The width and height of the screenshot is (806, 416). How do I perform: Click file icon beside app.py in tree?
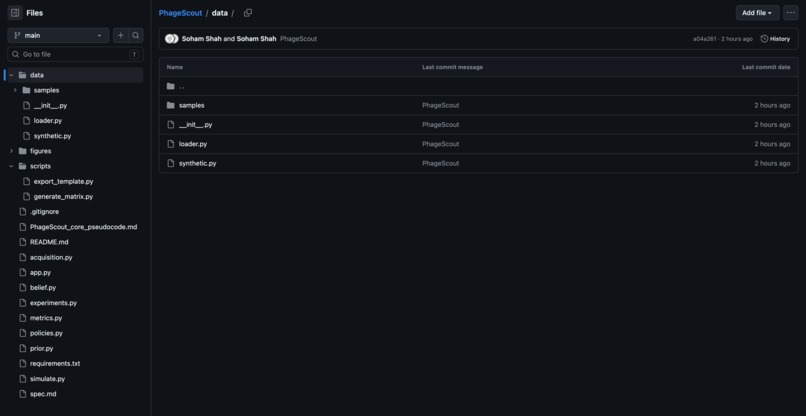coord(22,273)
